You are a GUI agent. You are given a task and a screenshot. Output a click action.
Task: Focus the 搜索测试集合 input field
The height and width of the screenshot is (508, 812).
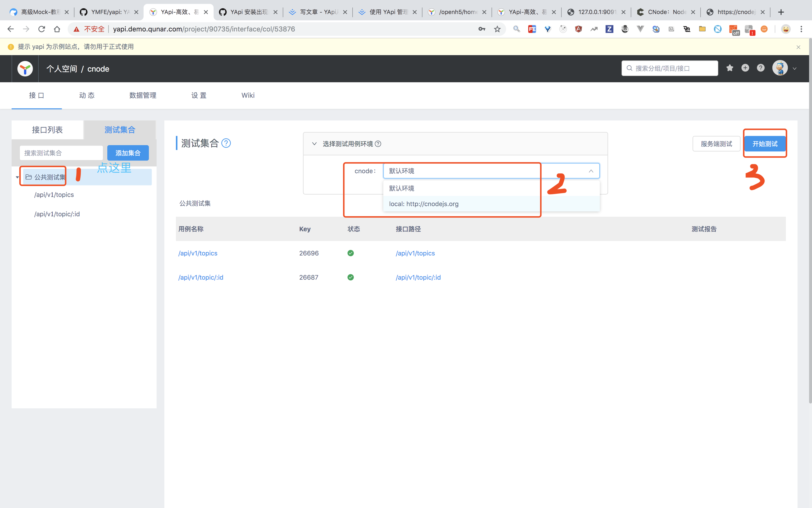pyautogui.click(x=61, y=153)
